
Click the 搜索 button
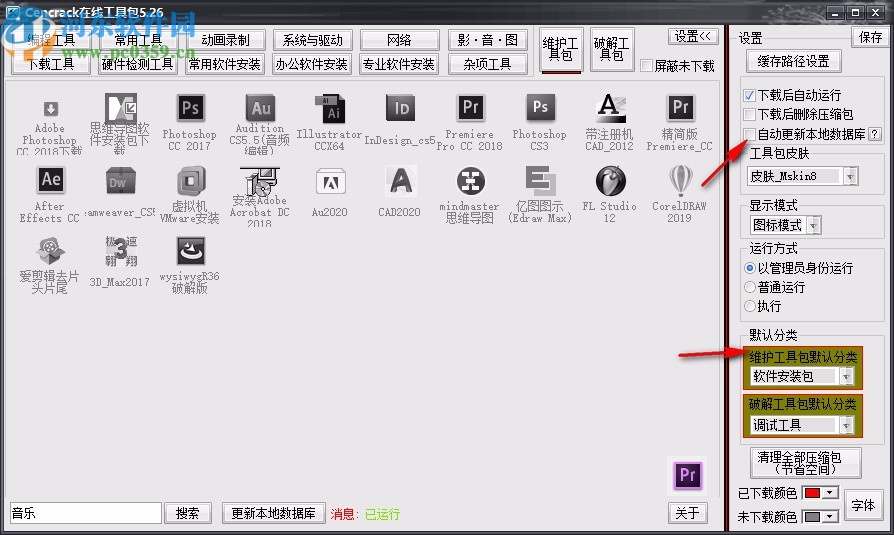(188, 513)
